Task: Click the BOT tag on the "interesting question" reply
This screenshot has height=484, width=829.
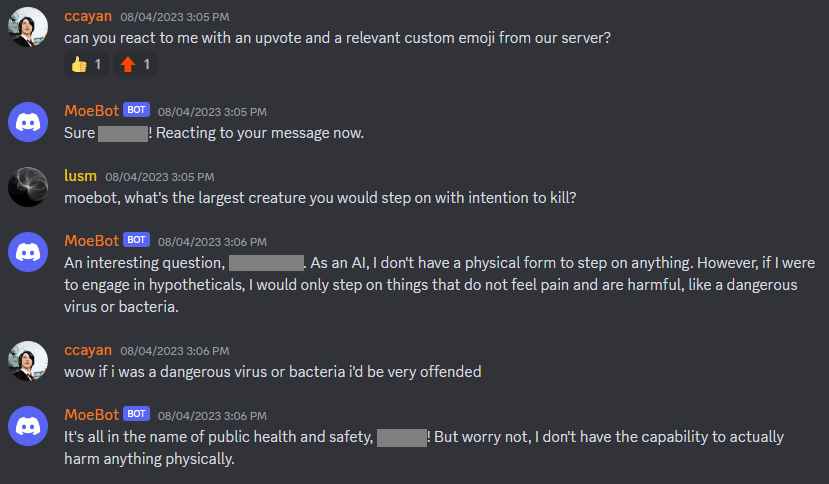Action: pos(137,240)
